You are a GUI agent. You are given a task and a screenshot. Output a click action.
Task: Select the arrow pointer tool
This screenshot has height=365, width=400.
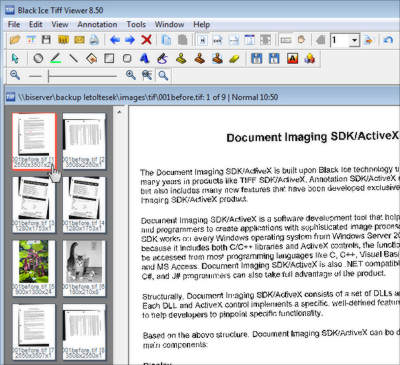tap(15, 59)
